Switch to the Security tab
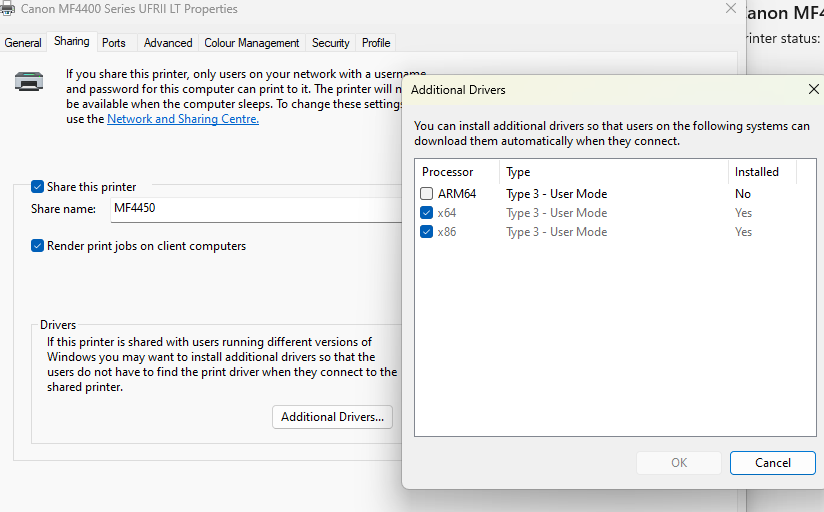This screenshot has width=824, height=512. 331,43
